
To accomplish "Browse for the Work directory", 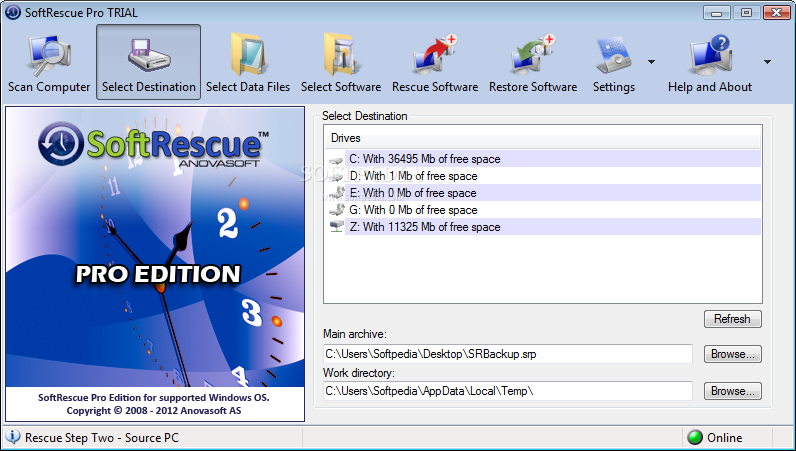I will coord(733,391).
